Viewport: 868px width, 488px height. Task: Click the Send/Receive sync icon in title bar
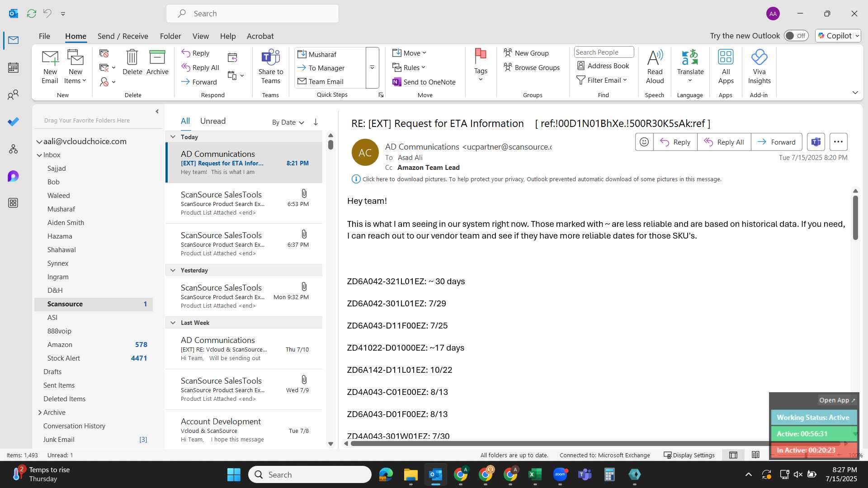[x=31, y=14]
